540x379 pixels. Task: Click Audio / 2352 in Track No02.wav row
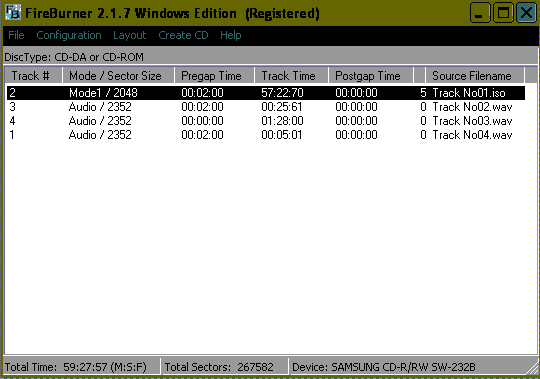[100, 107]
